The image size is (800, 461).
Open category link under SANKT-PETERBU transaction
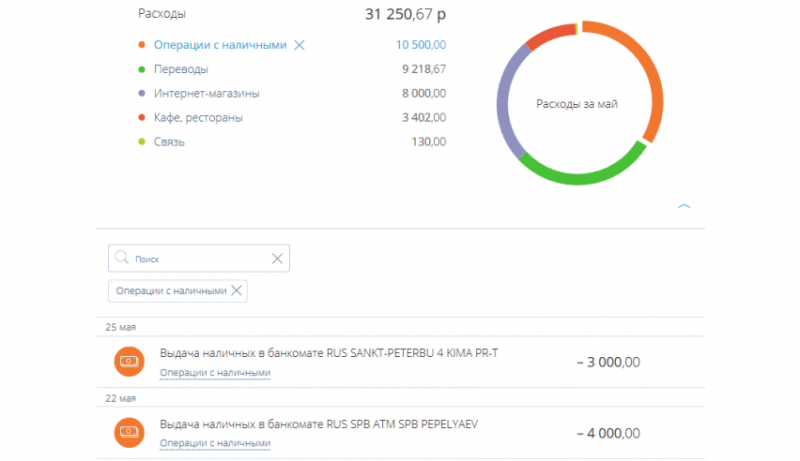[215, 373]
